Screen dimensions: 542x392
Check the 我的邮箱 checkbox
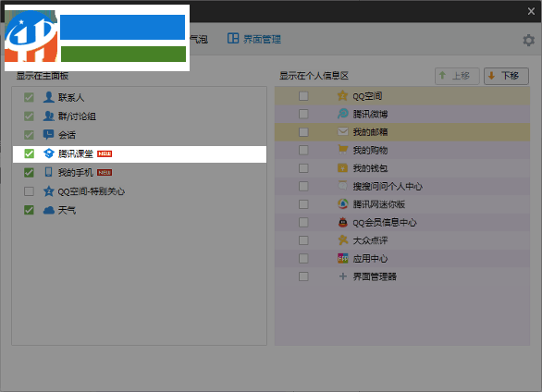pyautogui.click(x=303, y=132)
